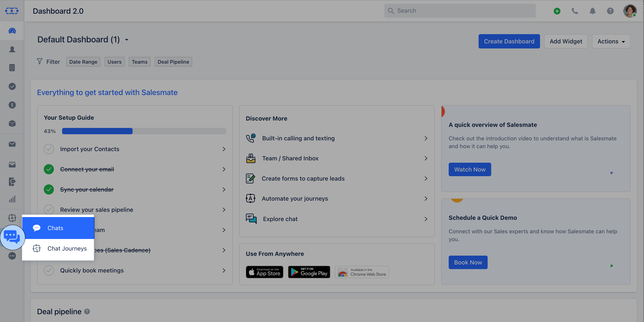Toggle Review your sales pipeline check circle
This screenshot has width=644, height=322.
[49, 210]
